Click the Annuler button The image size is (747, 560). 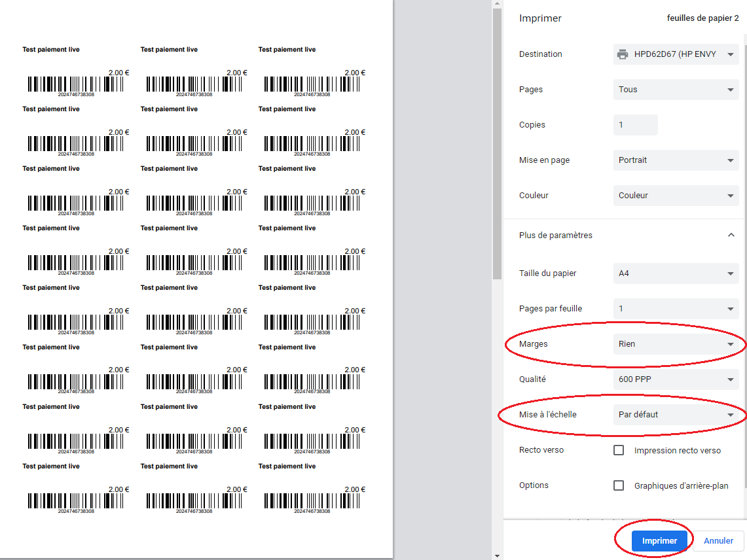tap(718, 541)
